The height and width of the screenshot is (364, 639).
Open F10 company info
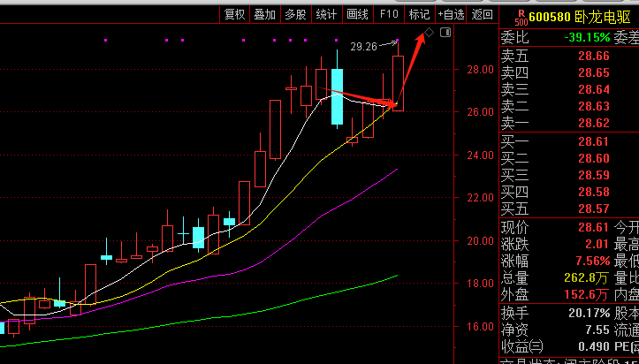[x=388, y=15]
